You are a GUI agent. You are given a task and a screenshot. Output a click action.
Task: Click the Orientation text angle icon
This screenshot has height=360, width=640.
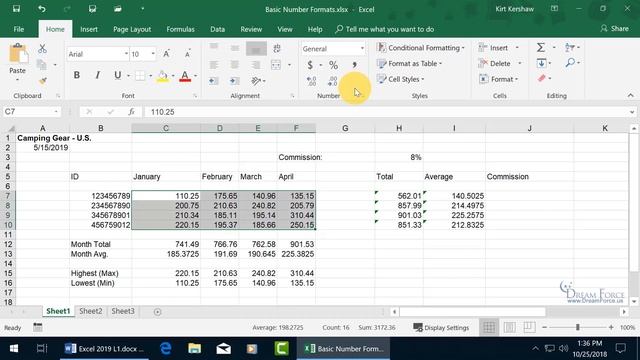tap(256, 81)
